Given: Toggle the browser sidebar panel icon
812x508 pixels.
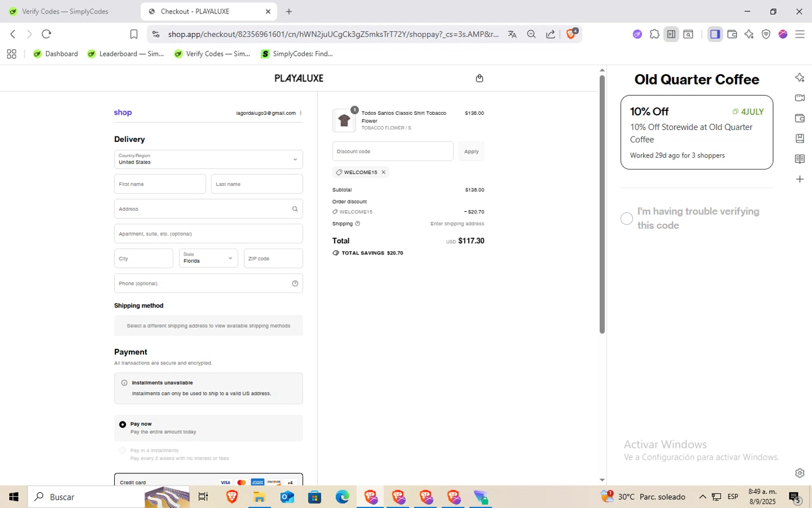Looking at the screenshot, I should click(715, 34).
